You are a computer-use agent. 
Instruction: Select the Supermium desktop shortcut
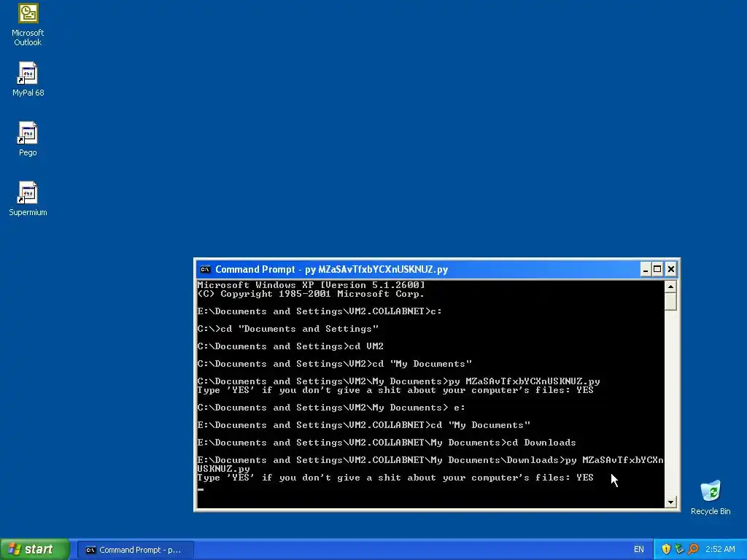pos(28,199)
